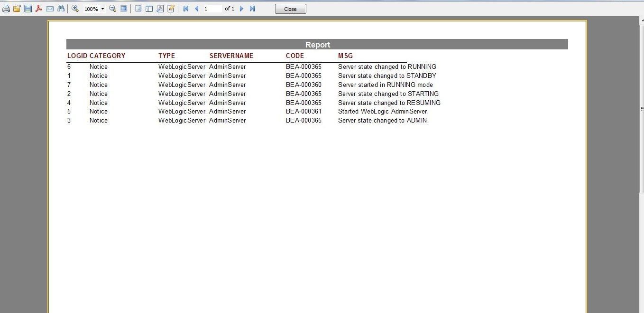
Task: Select message 'Server state changed to STARTING'
Action: (x=388, y=94)
